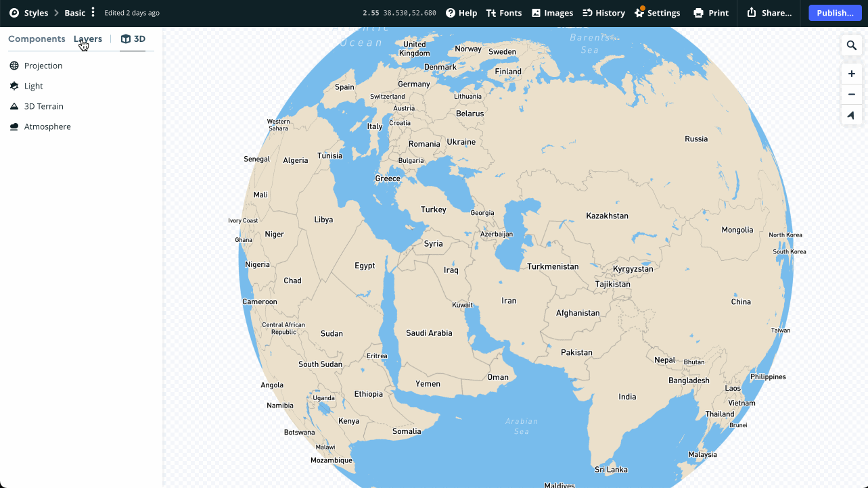
Task: Click the blue Publish button
Action: click(835, 13)
